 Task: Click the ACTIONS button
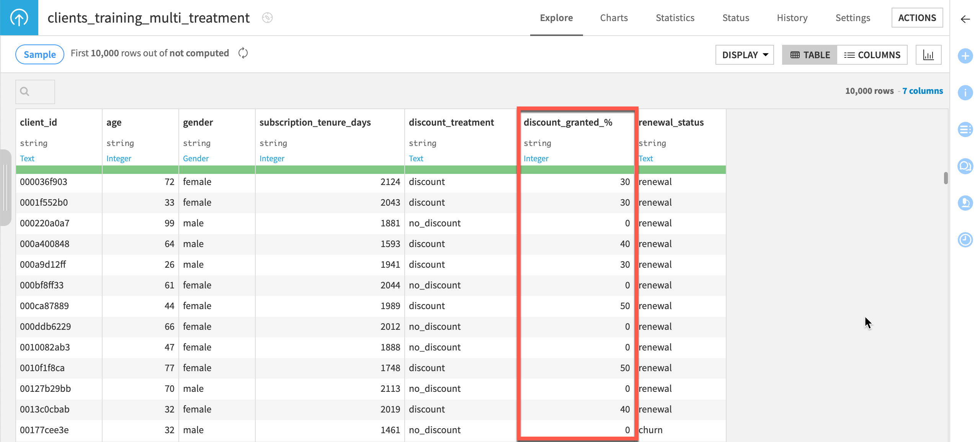(x=917, y=17)
